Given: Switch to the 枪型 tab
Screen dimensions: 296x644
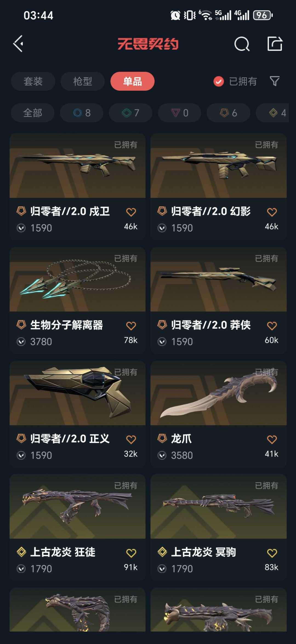Looking at the screenshot, I should [x=82, y=81].
